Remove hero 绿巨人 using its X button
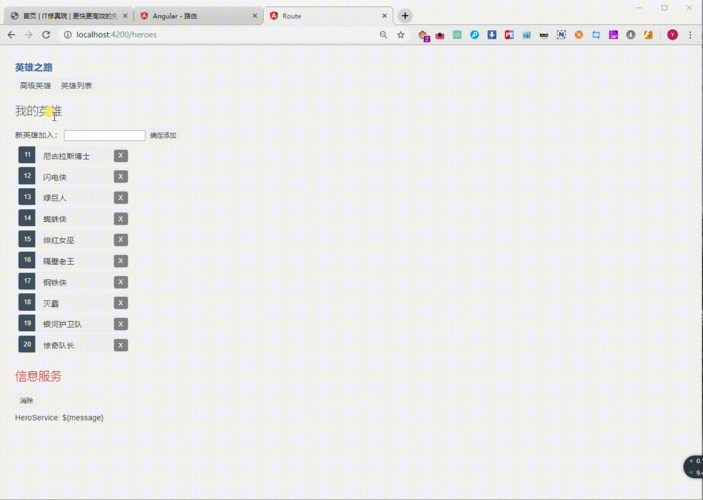Image resolution: width=703 pixels, height=500 pixels. pos(120,198)
